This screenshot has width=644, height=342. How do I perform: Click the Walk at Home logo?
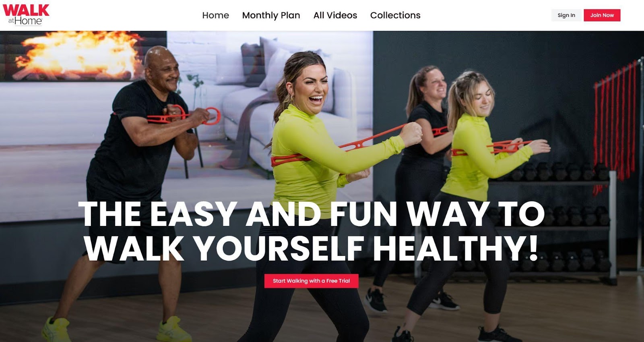click(26, 15)
